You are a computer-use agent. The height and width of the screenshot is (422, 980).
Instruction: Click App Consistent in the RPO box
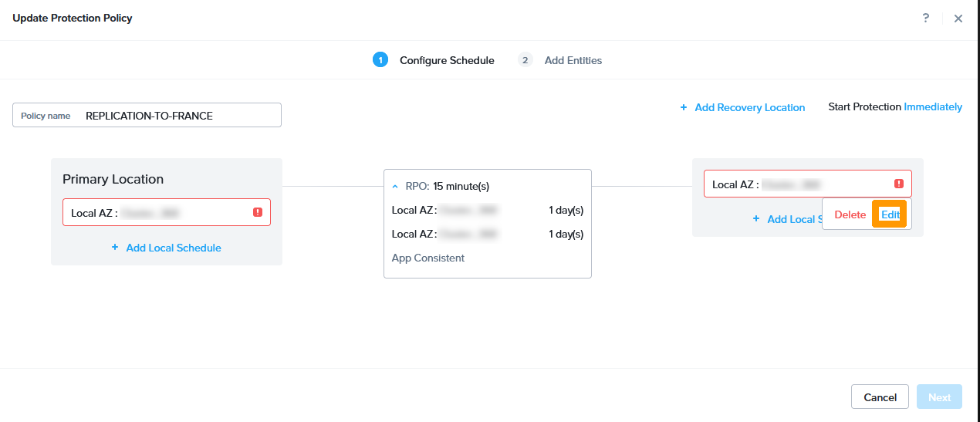(428, 258)
